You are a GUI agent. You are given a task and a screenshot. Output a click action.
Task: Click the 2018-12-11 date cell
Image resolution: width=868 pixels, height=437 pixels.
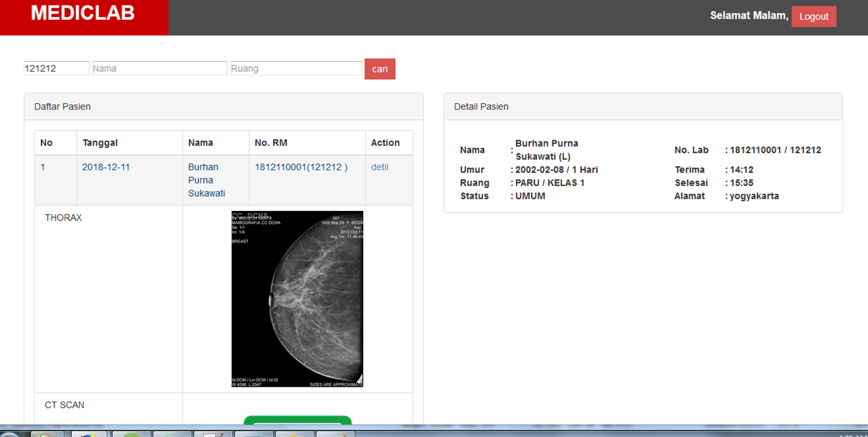tap(106, 167)
